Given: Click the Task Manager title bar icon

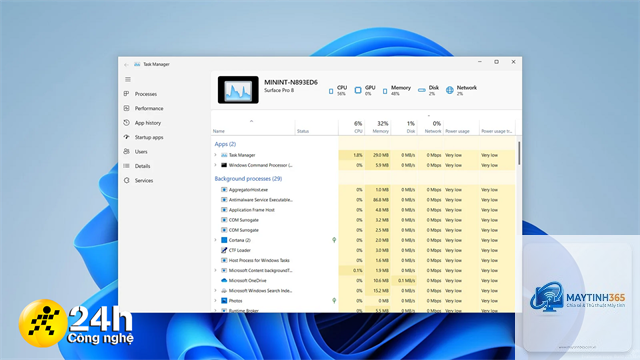Looking at the screenshot, I should point(137,64).
